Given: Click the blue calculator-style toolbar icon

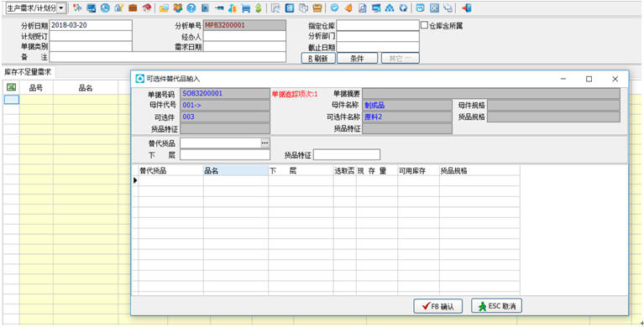Looking at the screenshot, I should point(290,8).
